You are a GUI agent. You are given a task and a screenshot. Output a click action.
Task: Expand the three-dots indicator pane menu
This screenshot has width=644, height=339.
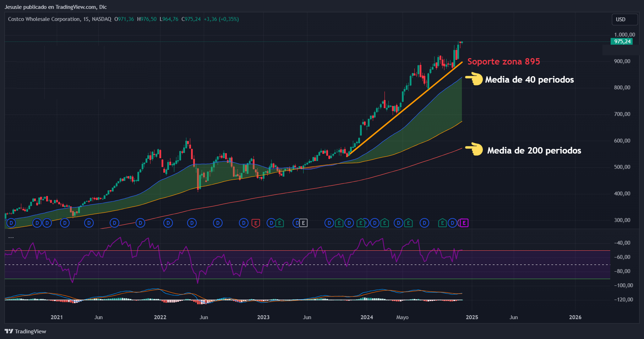[11, 237]
